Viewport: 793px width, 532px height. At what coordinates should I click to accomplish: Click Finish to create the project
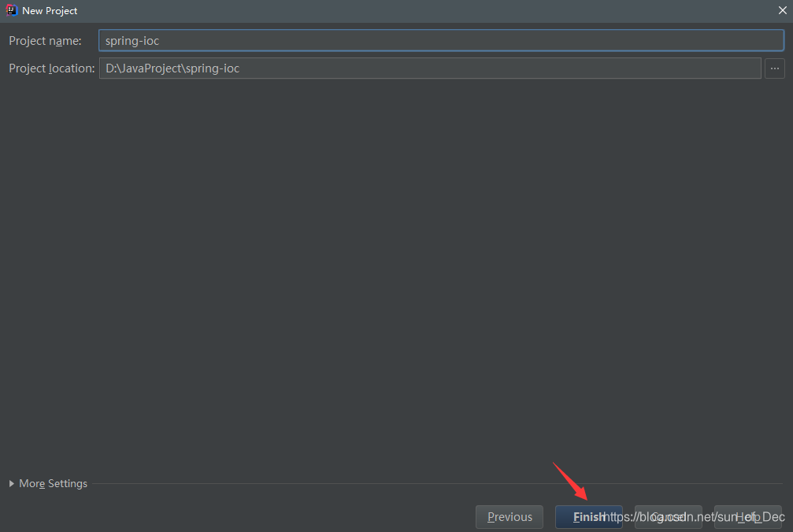click(x=589, y=517)
